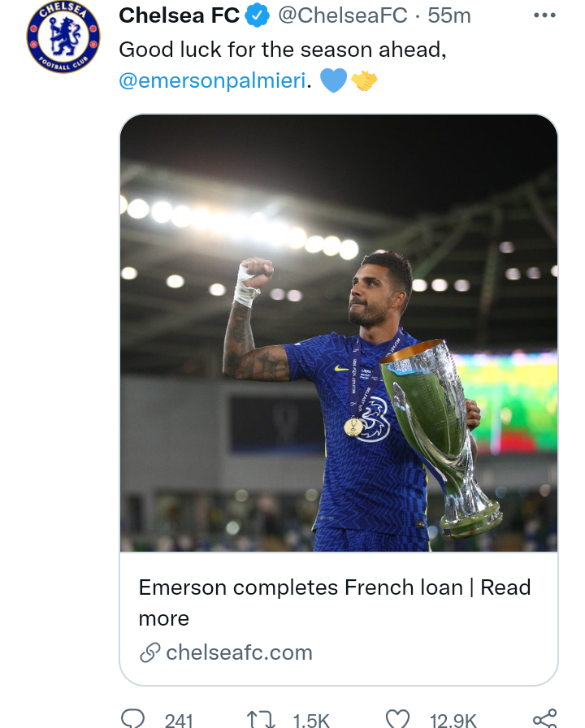Image resolution: width=585 pixels, height=728 pixels.
Task: Click the chelseafc.com domain text
Action: (x=239, y=652)
